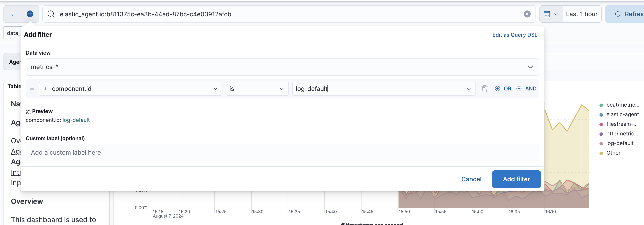Click the elastic-agent legend color dot
The width and height of the screenshot is (644, 225).
[601, 115]
